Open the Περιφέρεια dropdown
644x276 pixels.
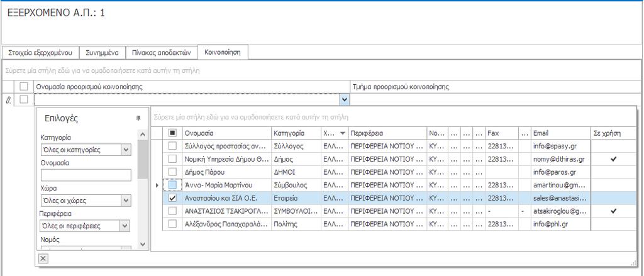[x=126, y=226]
